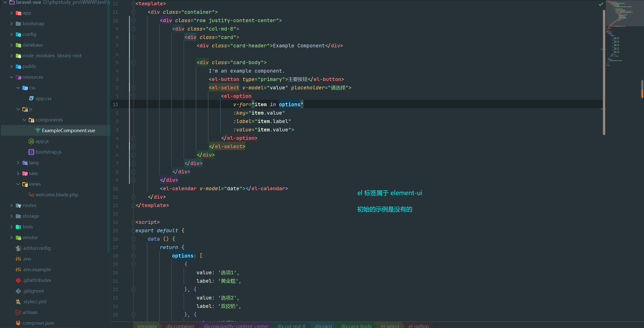Viewport: 644px width, 328px height.
Task: Click the green inspection checkmark icon
Action: 601,4
